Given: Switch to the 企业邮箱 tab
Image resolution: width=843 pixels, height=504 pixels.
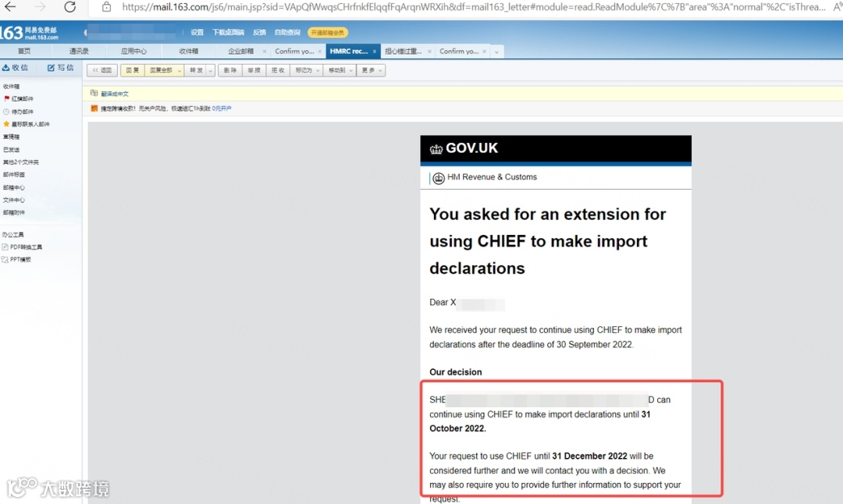Looking at the screenshot, I should [240, 51].
